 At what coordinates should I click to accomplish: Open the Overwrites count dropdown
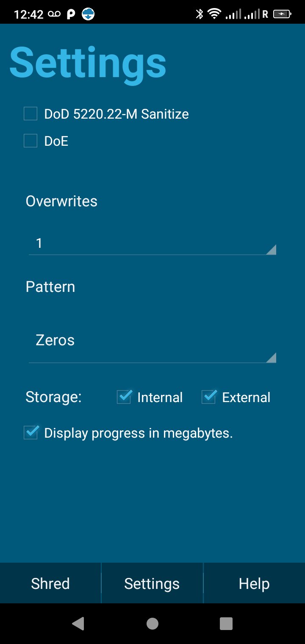(152, 244)
